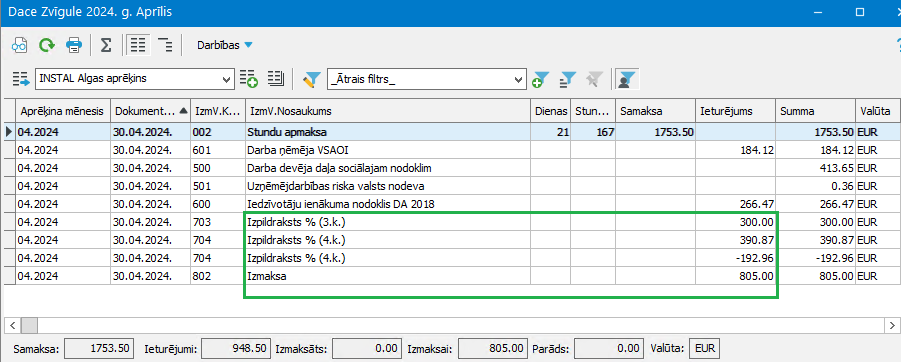901x362 pixels.
Task: Open the Darbības actions menu
Action: coord(224,45)
